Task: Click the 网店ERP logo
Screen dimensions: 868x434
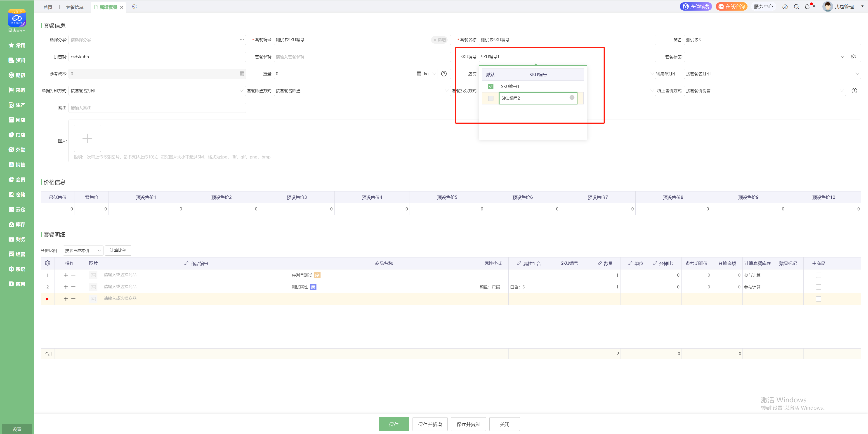Action: [x=17, y=21]
